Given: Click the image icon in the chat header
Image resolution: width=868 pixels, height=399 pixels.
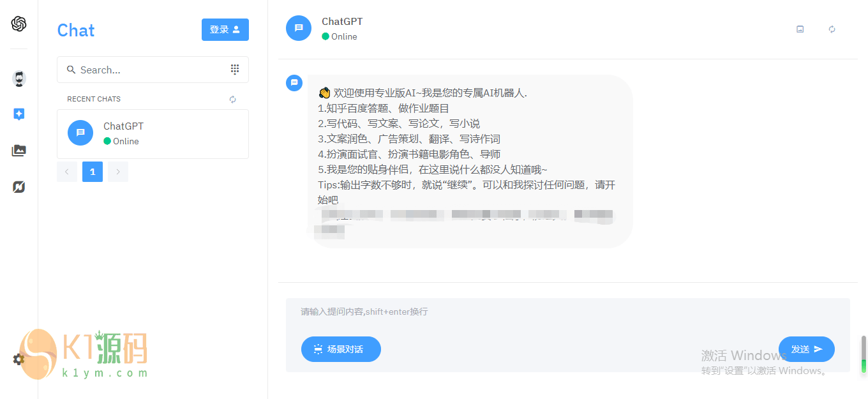Looking at the screenshot, I should (x=800, y=29).
